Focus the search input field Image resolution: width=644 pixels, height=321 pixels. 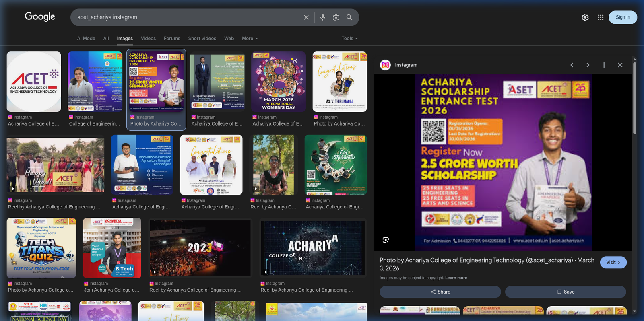187,17
